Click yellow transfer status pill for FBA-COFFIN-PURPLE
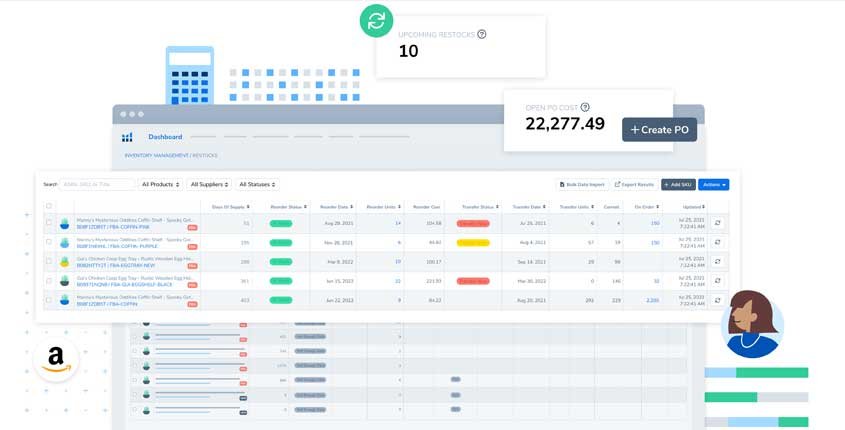This screenshot has height=430, width=845. point(473,242)
